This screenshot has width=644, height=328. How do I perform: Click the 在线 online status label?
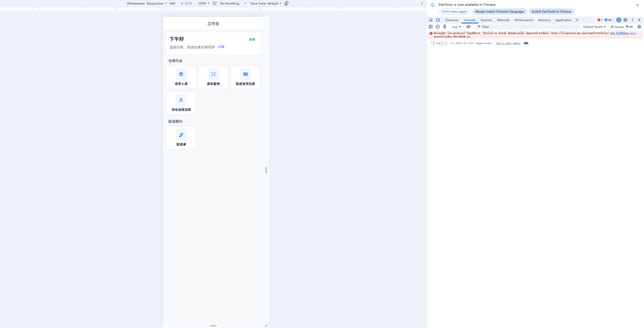click(x=252, y=39)
